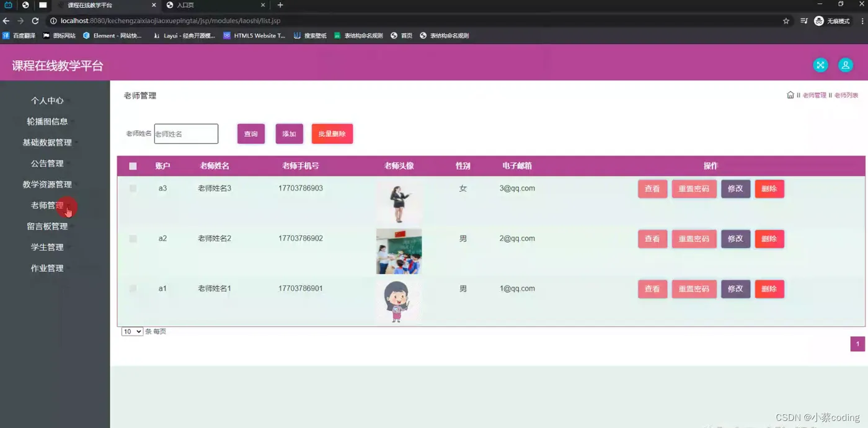Click 修改 for teacher a2
Viewport: 868px width, 428px height.
point(735,239)
